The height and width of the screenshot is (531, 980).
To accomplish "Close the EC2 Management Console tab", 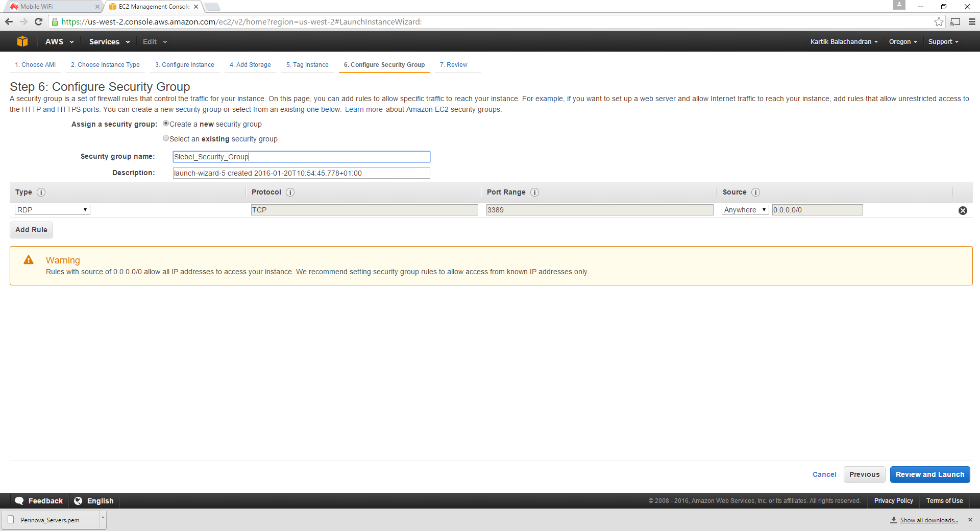I will point(196,7).
